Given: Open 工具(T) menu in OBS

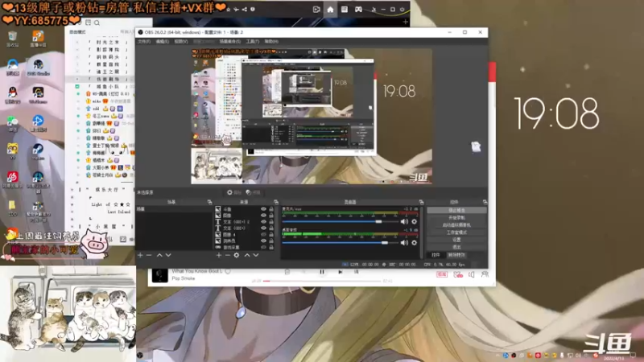Looking at the screenshot, I should coord(253,42).
